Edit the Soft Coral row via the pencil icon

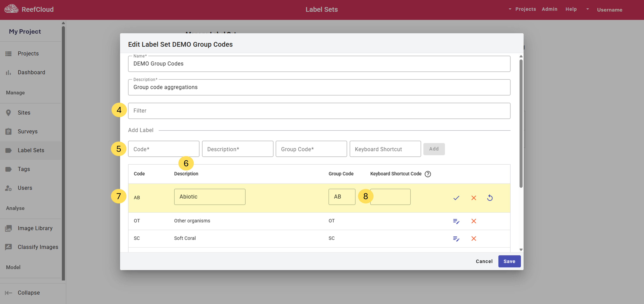[456, 238]
